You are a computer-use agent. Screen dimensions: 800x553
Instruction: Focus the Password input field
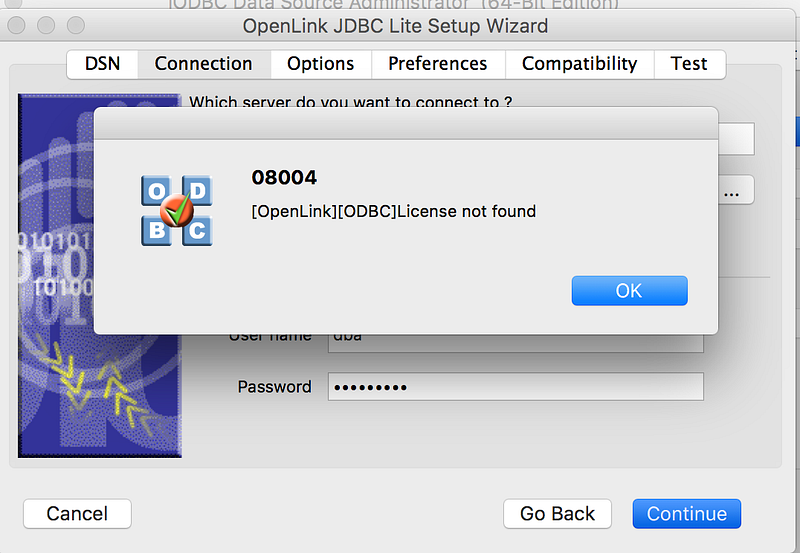(516, 387)
